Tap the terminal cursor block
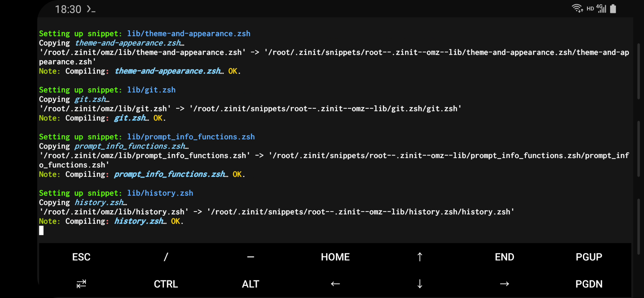 [x=41, y=231]
